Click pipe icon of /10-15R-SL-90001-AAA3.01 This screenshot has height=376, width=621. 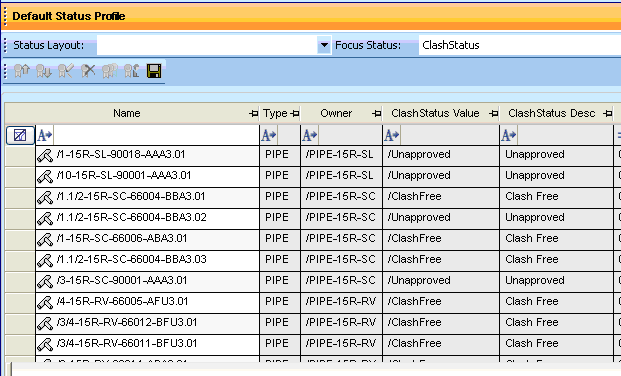(x=45, y=176)
